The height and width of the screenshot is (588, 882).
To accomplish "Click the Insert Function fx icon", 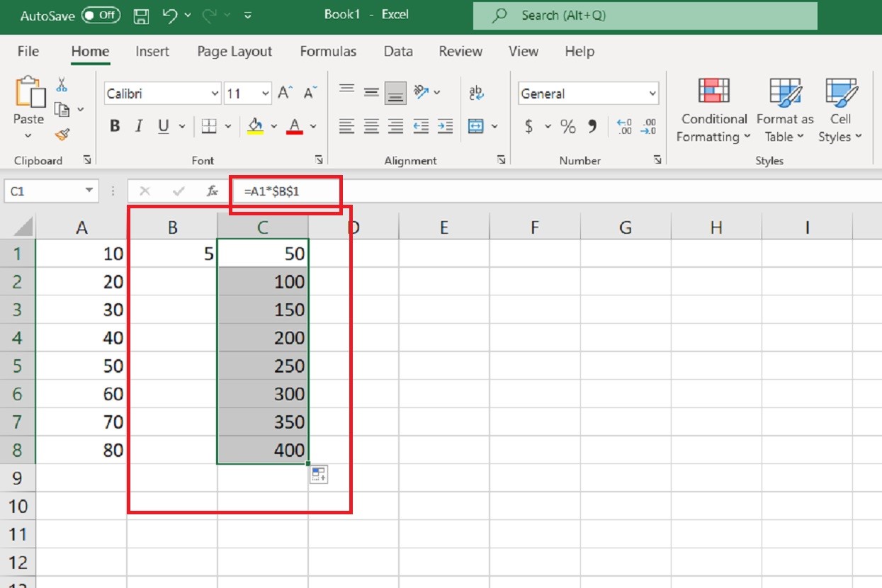I will coord(212,191).
